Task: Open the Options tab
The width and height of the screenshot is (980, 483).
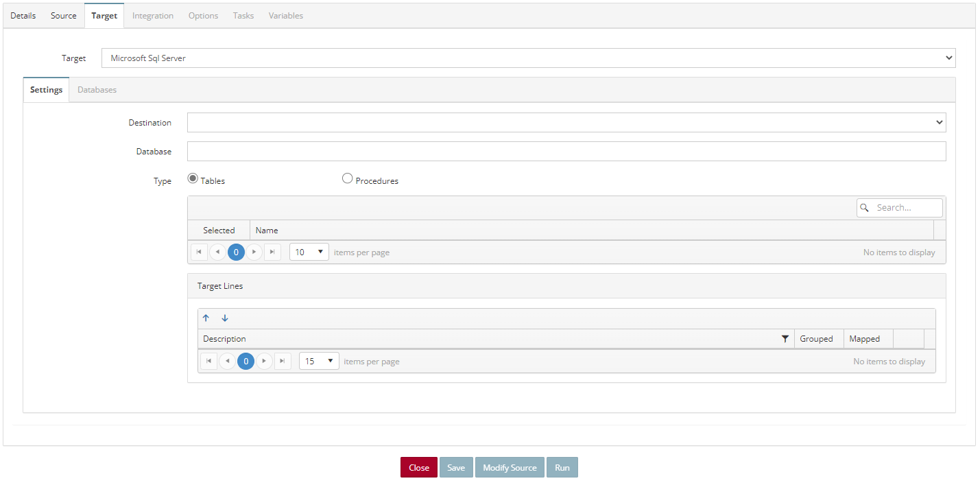Action: point(204,16)
